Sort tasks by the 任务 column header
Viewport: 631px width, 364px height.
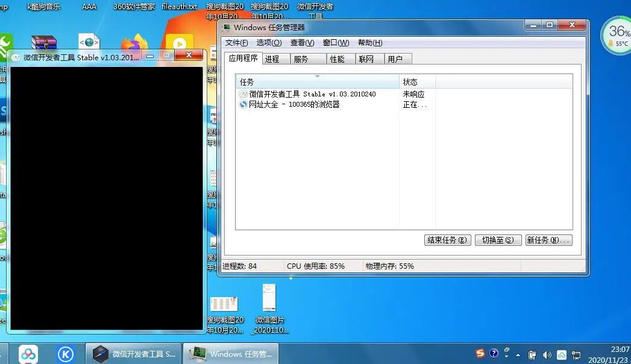pyautogui.click(x=318, y=82)
